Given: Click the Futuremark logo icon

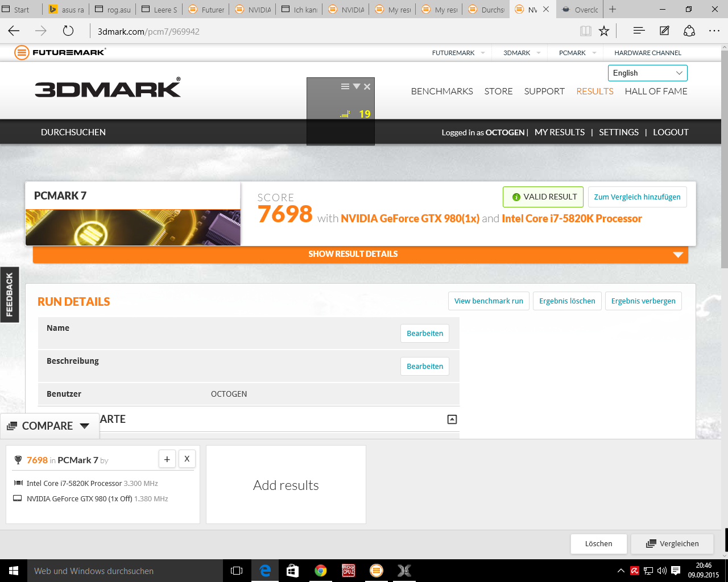Looking at the screenshot, I should point(22,53).
